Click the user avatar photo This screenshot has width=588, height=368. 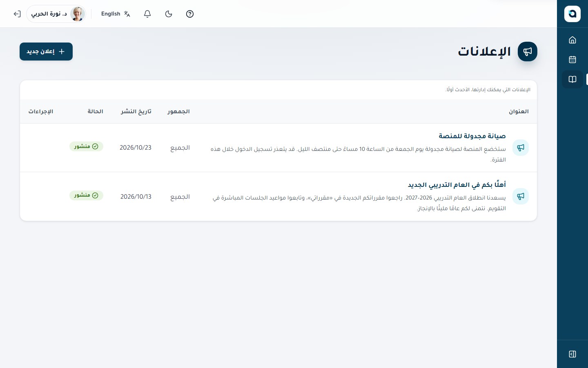click(x=78, y=14)
